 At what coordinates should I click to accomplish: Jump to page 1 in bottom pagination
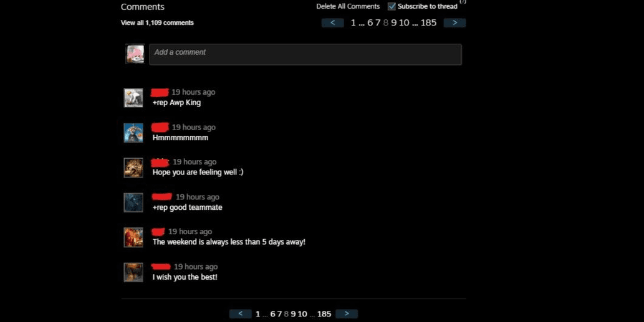tap(258, 314)
